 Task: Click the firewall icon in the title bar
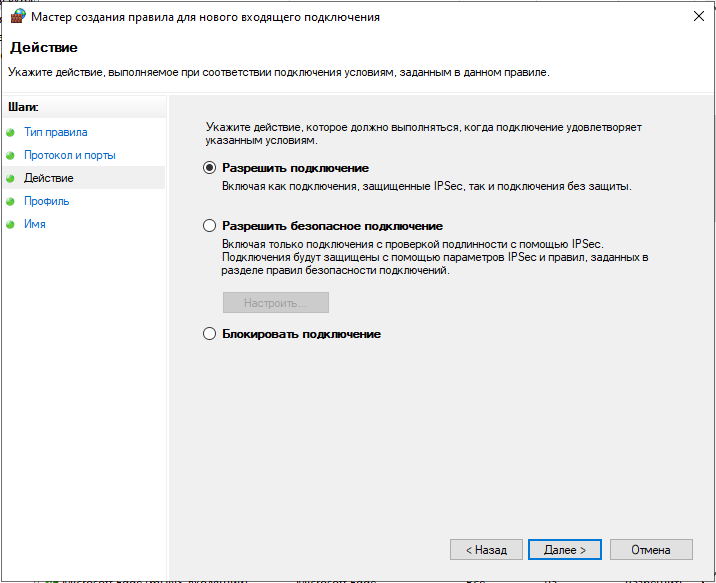(x=17, y=17)
